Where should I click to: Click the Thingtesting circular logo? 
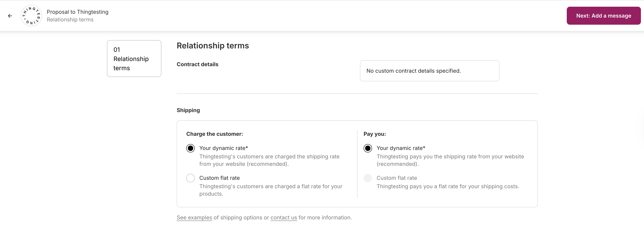31,16
